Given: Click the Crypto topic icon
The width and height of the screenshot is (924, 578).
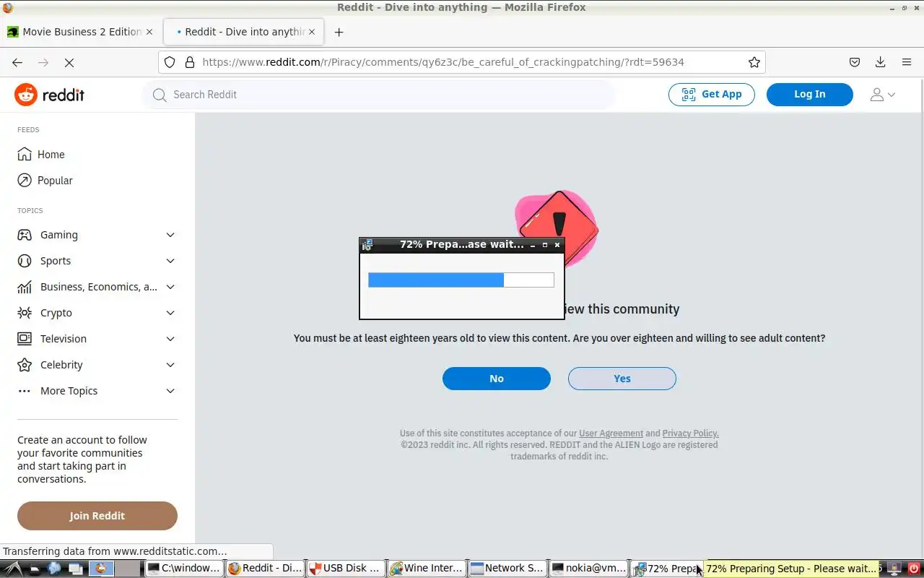Looking at the screenshot, I should [25, 313].
